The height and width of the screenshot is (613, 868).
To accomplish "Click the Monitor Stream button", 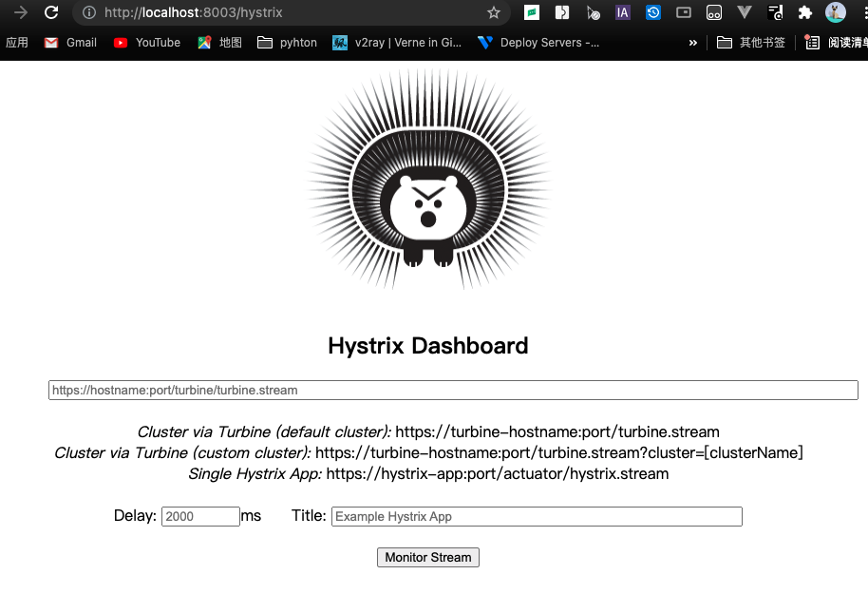I will click(x=428, y=557).
